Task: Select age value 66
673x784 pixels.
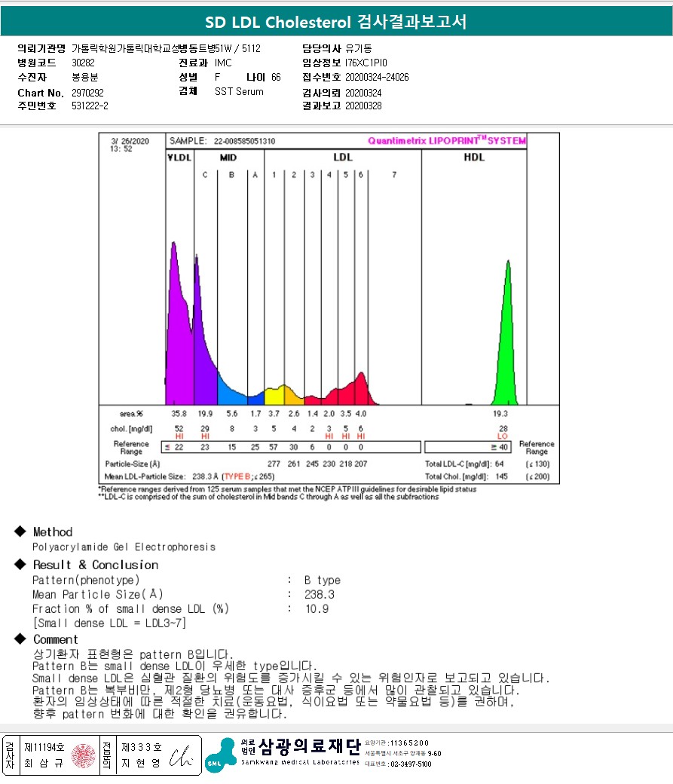Action: point(276,77)
